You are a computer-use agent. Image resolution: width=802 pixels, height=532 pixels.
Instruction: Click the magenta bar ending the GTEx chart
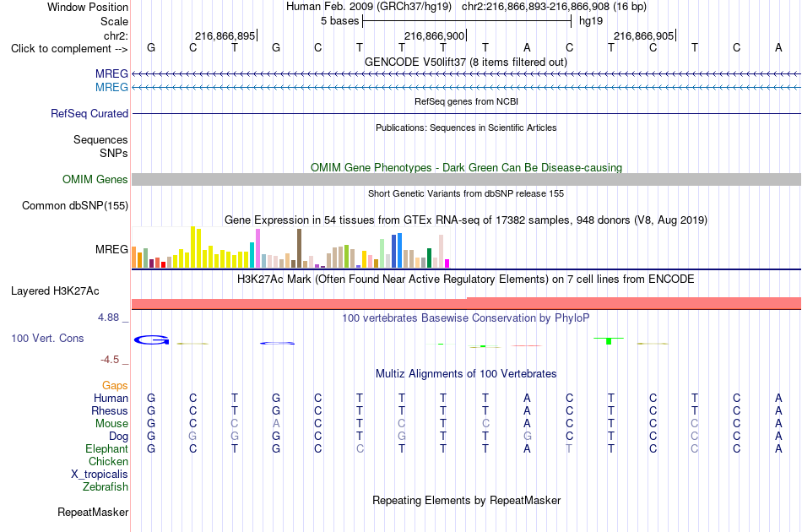click(x=447, y=263)
